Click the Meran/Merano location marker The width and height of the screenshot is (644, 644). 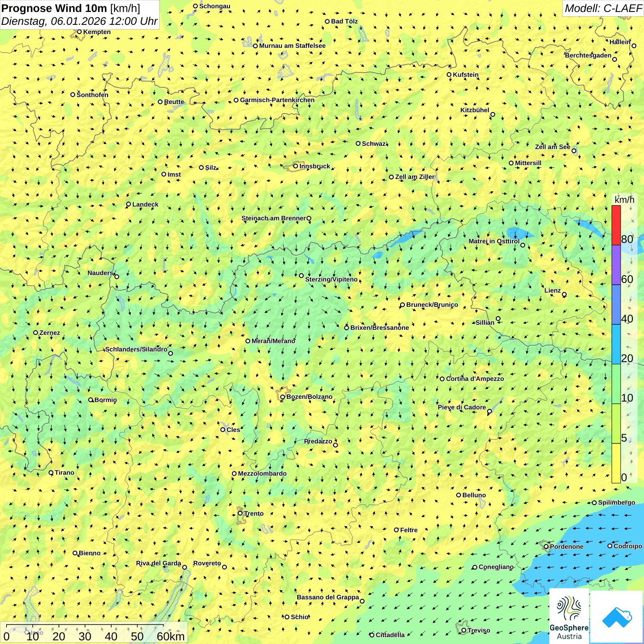click(x=247, y=341)
